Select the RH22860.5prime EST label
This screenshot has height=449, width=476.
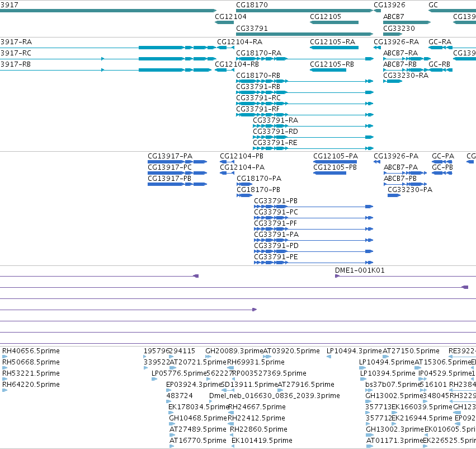pyautogui.click(x=258, y=429)
